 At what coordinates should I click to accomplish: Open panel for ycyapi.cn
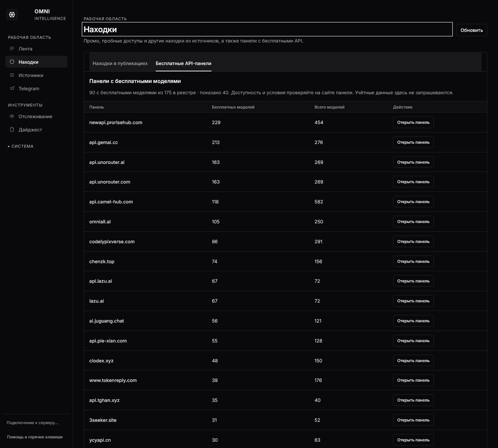coord(413,440)
